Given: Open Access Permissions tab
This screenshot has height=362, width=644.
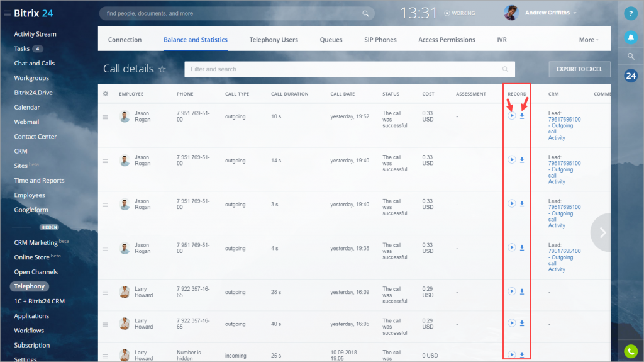Looking at the screenshot, I should 447,40.
